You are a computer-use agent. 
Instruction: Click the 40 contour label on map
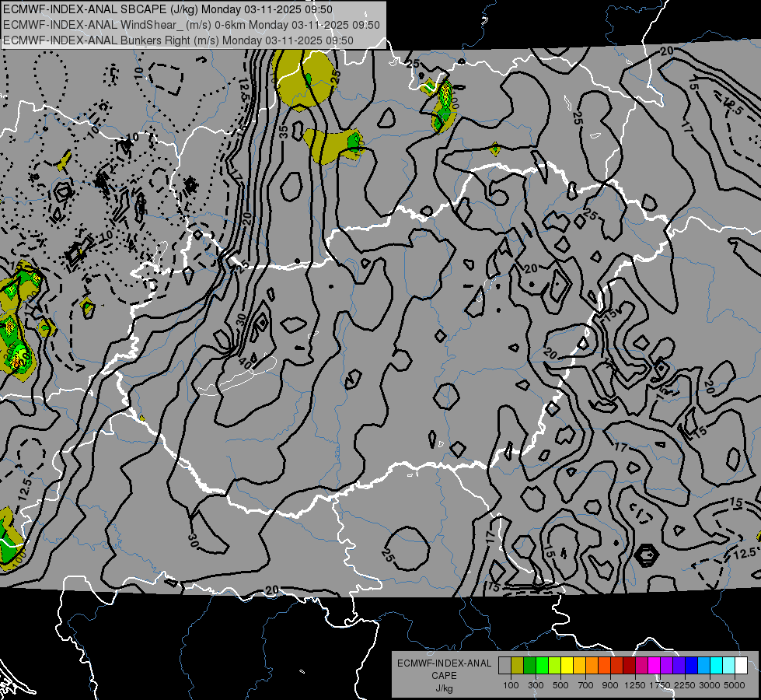[245, 363]
